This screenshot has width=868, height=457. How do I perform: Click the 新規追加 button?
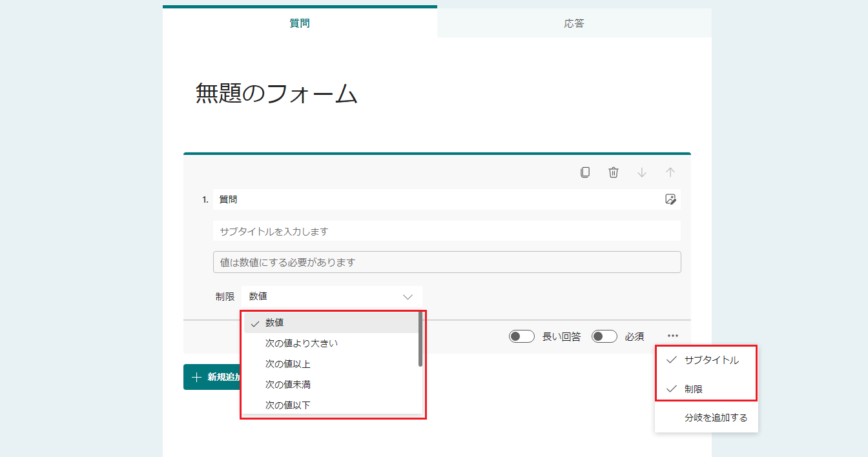tap(212, 377)
